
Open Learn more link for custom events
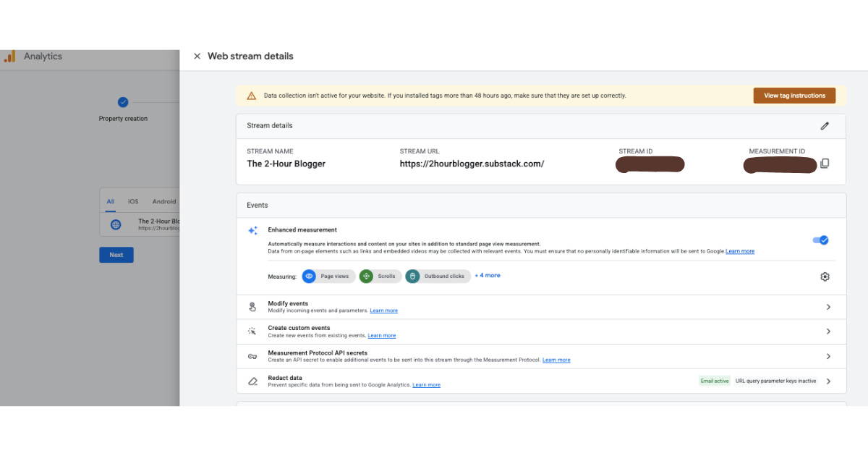pyautogui.click(x=382, y=335)
